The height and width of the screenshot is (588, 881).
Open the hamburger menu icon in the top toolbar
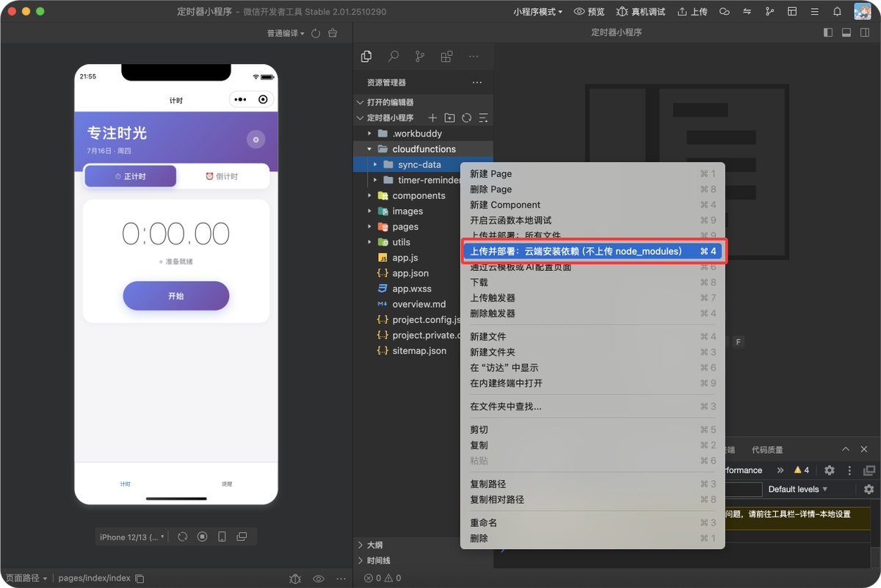coord(814,12)
